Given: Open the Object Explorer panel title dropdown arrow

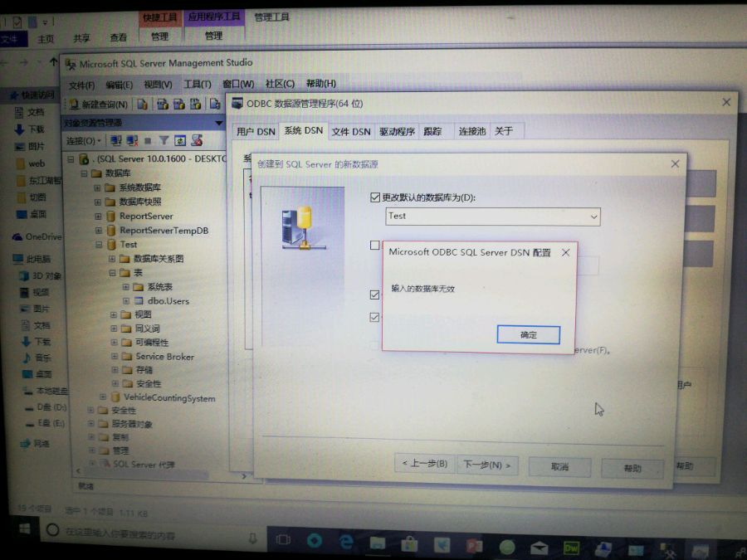Looking at the screenshot, I should (x=218, y=123).
